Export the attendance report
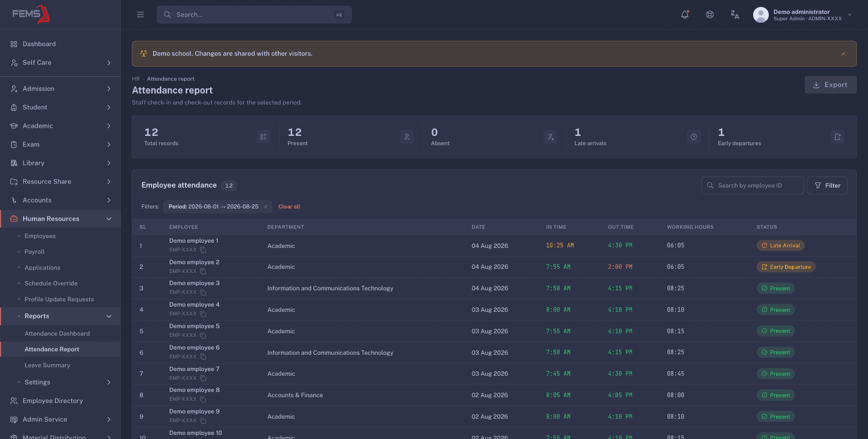 coord(830,85)
